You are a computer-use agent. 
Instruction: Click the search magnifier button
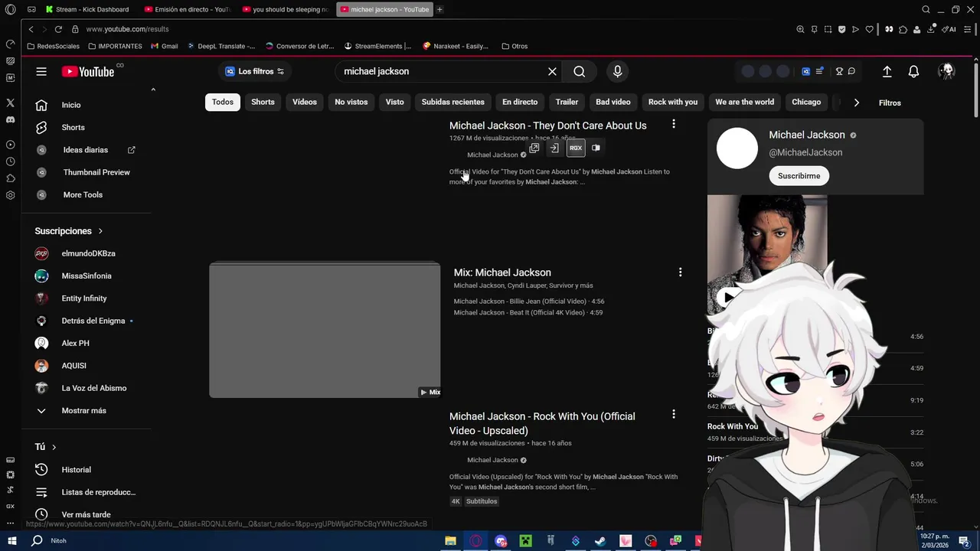pos(580,71)
